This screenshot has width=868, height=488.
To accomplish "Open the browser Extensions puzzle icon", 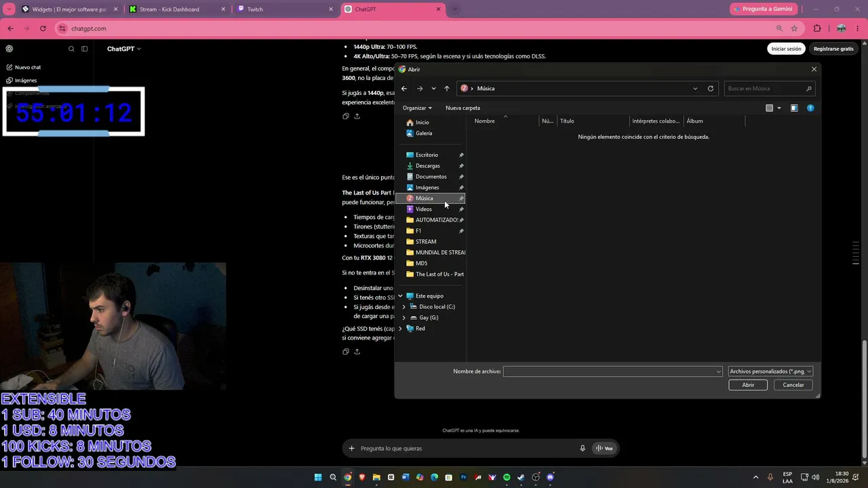I will click(x=817, y=28).
